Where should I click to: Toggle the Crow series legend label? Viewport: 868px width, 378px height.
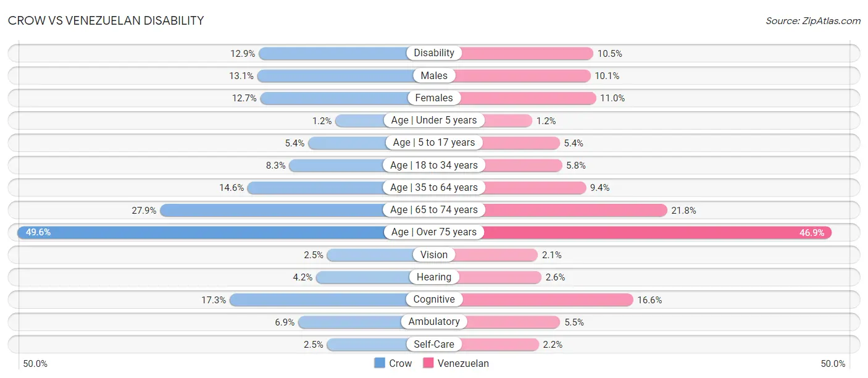[400, 363]
